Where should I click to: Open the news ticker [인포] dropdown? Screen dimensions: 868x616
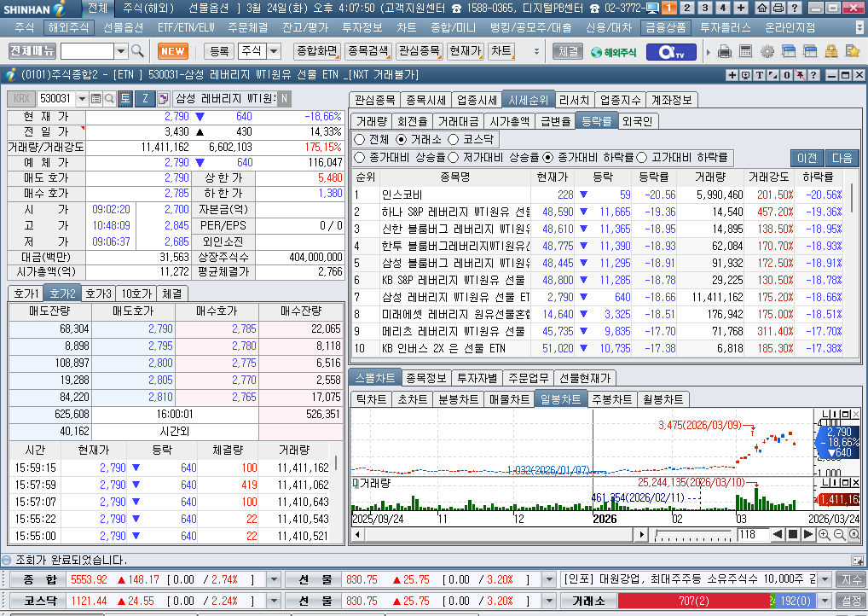(825, 580)
